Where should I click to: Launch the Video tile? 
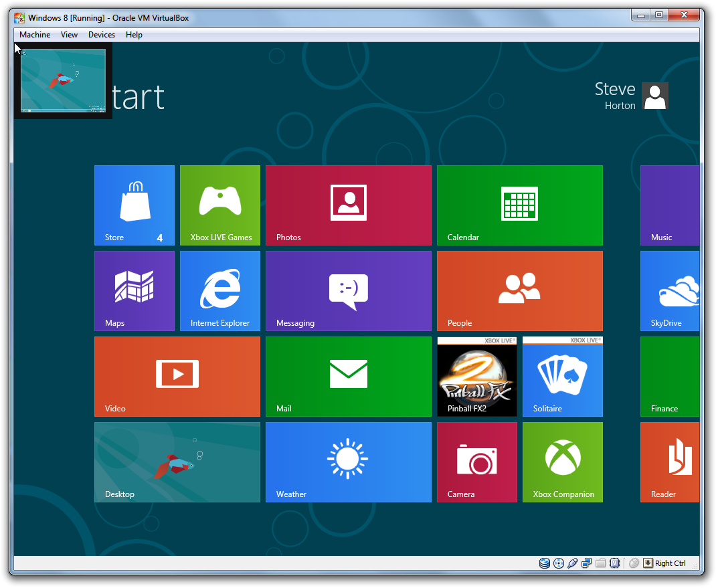(x=177, y=377)
